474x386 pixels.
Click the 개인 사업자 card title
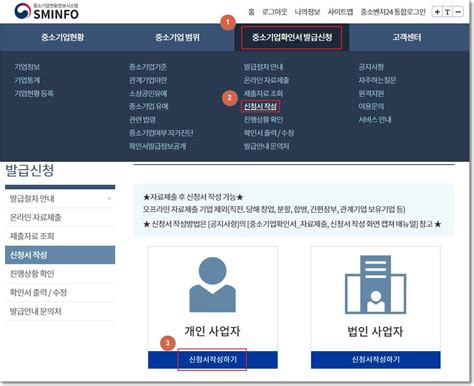[212, 331]
